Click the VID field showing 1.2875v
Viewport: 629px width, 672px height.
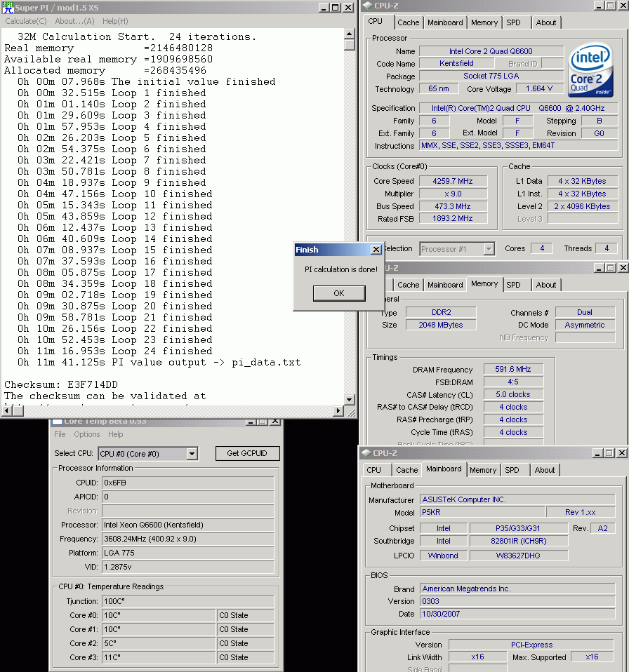pyautogui.click(x=188, y=567)
